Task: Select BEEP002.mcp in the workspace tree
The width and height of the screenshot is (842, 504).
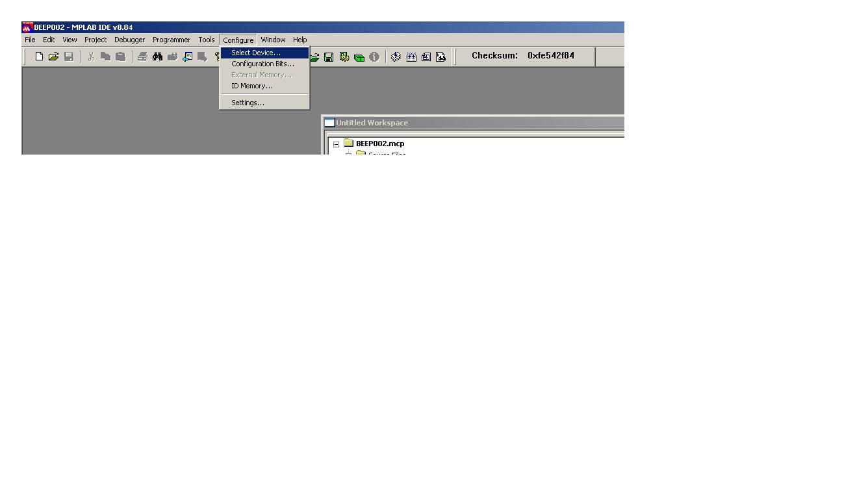Action: pyautogui.click(x=380, y=144)
